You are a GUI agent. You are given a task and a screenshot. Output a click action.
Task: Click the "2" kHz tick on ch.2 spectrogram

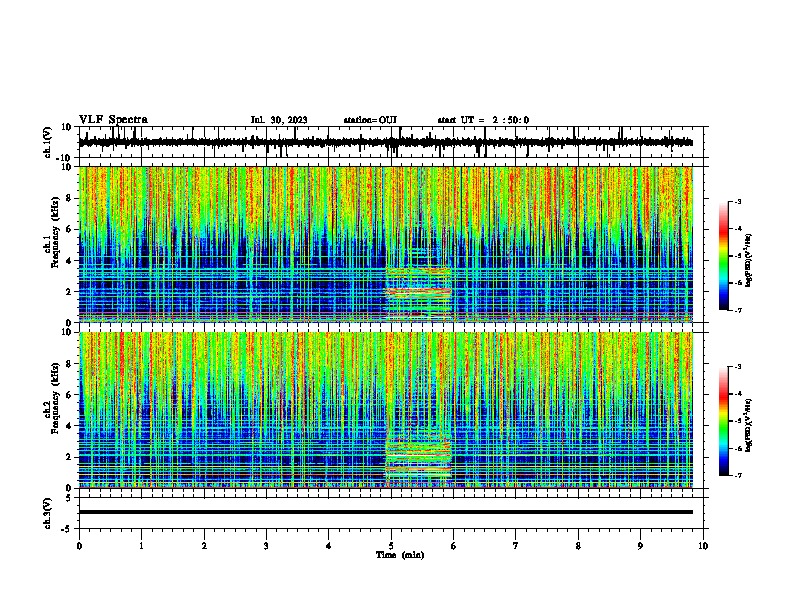tap(69, 457)
